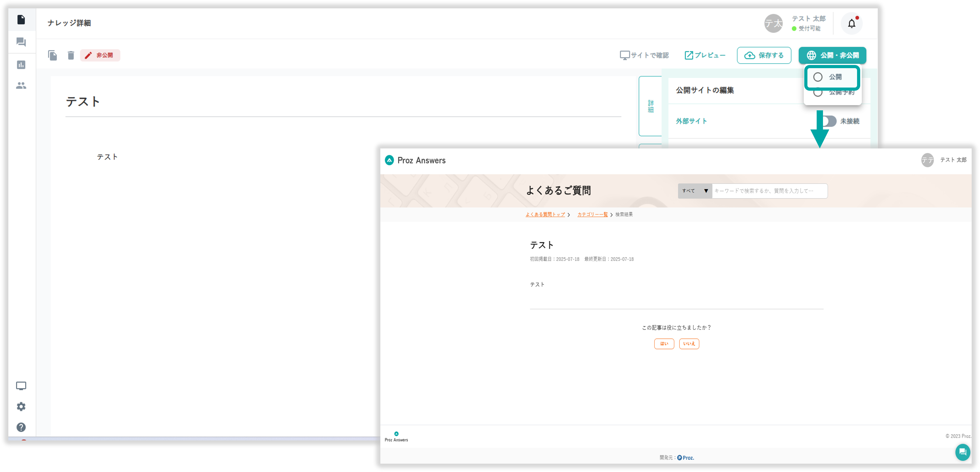This screenshot has height=472, width=980.
Task: Open the settings gear in sidebar
Action: 21,407
